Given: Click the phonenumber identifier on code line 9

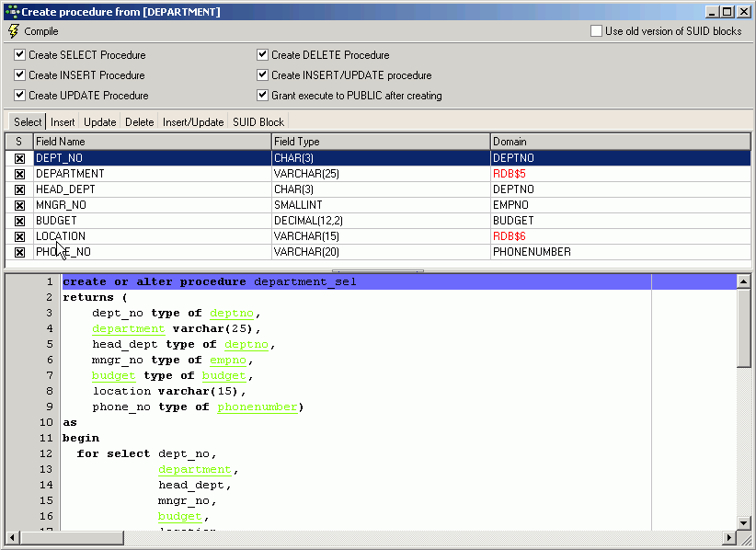Looking at the screenshot, I should point(257,407).
